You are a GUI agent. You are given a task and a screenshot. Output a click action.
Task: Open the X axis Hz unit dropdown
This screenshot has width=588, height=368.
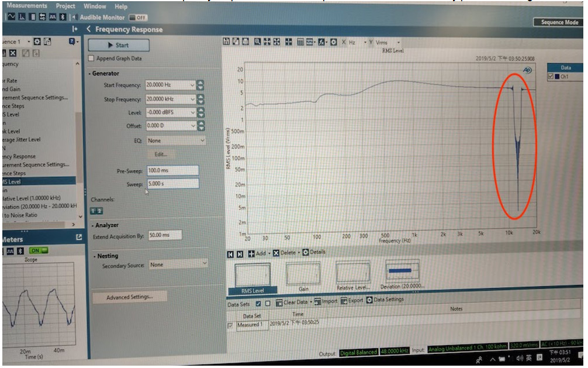pos(365,43)
